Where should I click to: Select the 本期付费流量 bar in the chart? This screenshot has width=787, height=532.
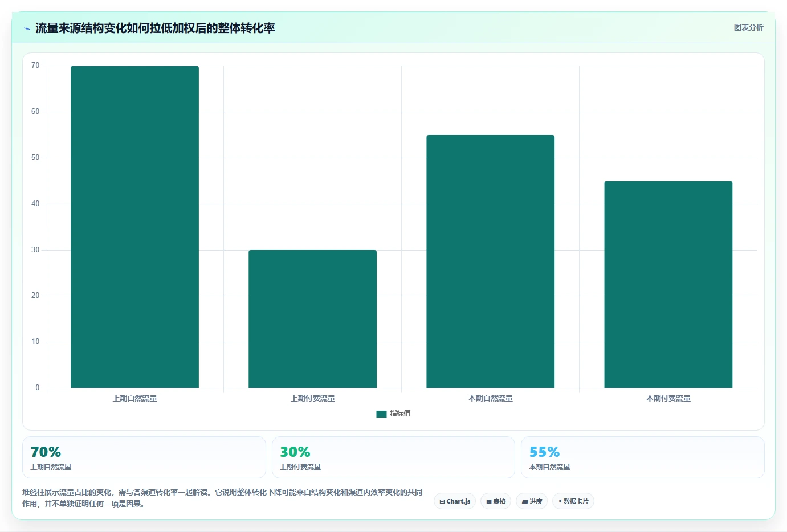(x=668, y=284)
